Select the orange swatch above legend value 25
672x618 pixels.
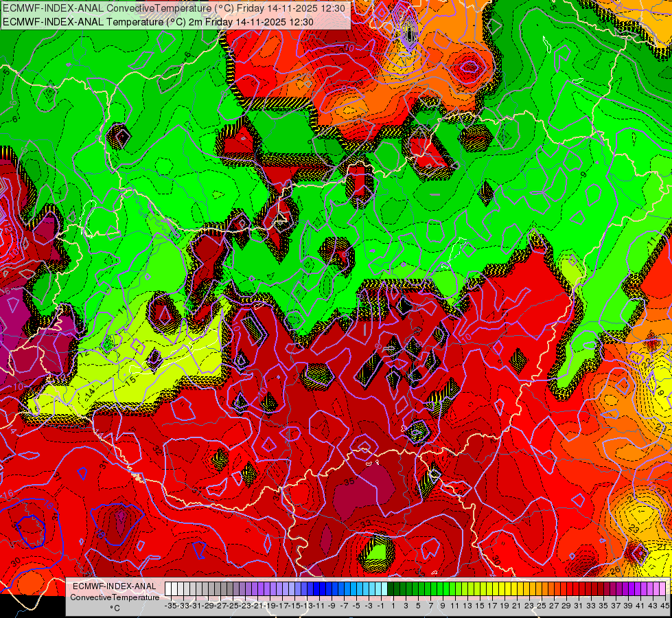539,588
